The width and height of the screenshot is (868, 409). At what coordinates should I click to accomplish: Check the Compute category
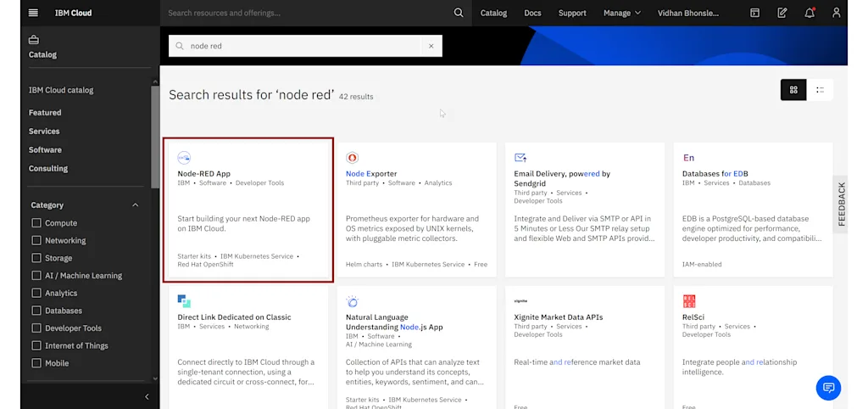pos(36,223)
